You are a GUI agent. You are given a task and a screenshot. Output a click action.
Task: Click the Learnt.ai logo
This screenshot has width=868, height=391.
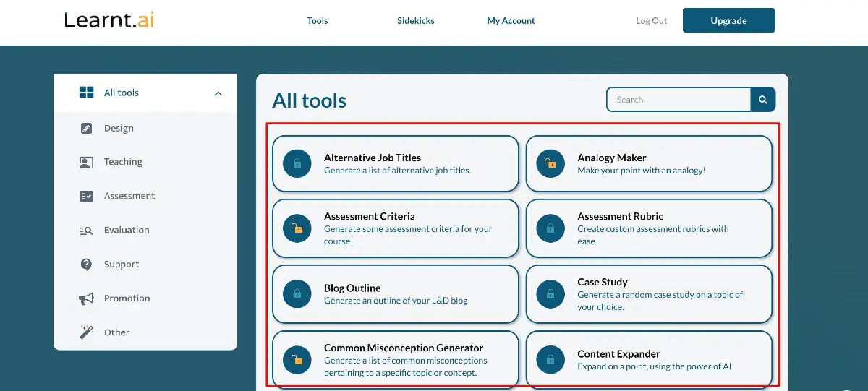click(109, 20)
